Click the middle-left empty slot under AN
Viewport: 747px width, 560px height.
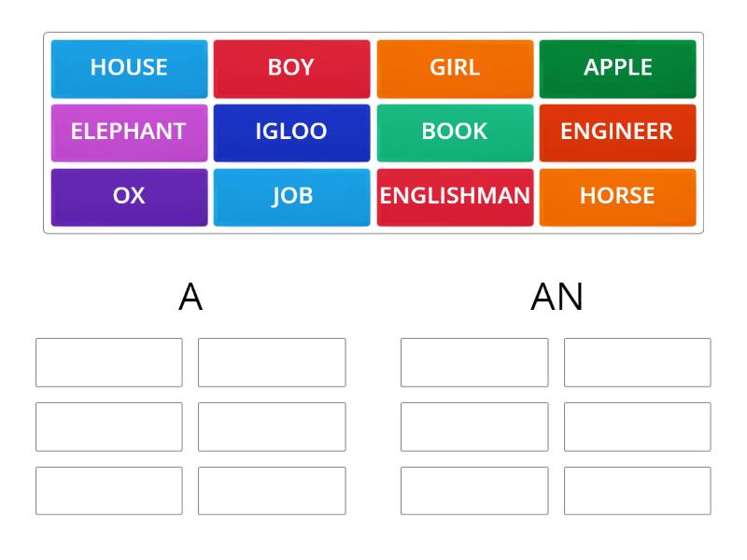click(x=474, y=426)
